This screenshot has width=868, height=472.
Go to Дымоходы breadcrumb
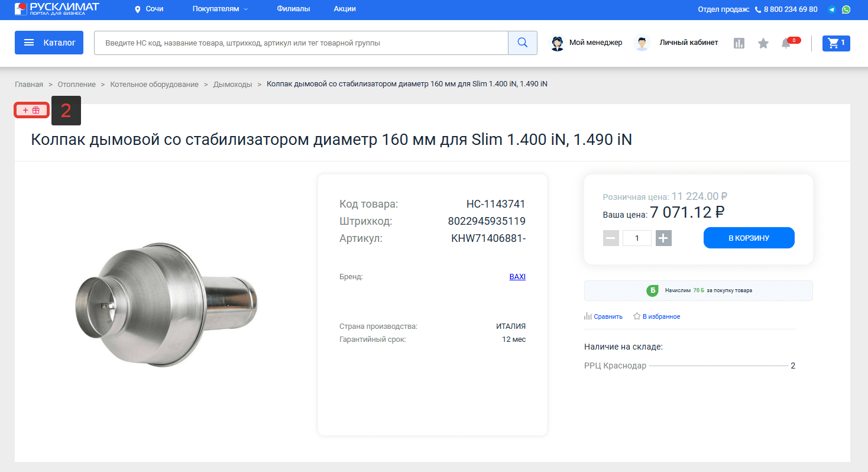pos(232,84)
